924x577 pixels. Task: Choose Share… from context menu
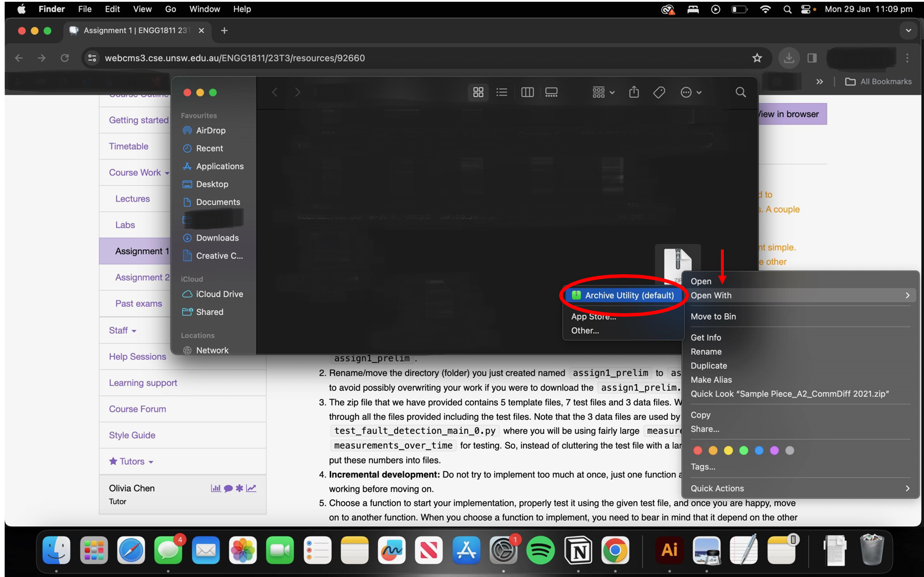point(705,429)
